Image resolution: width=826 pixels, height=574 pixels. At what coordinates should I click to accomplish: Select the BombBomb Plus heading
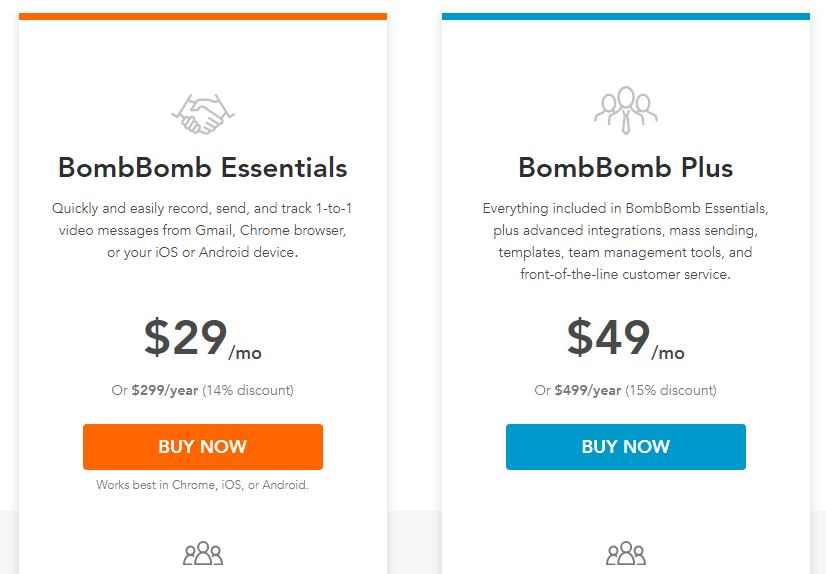click(x=626, y=168)
